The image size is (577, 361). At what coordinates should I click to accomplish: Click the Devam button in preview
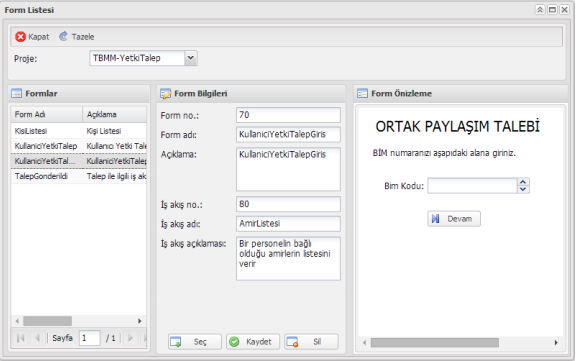coord(454,219)
